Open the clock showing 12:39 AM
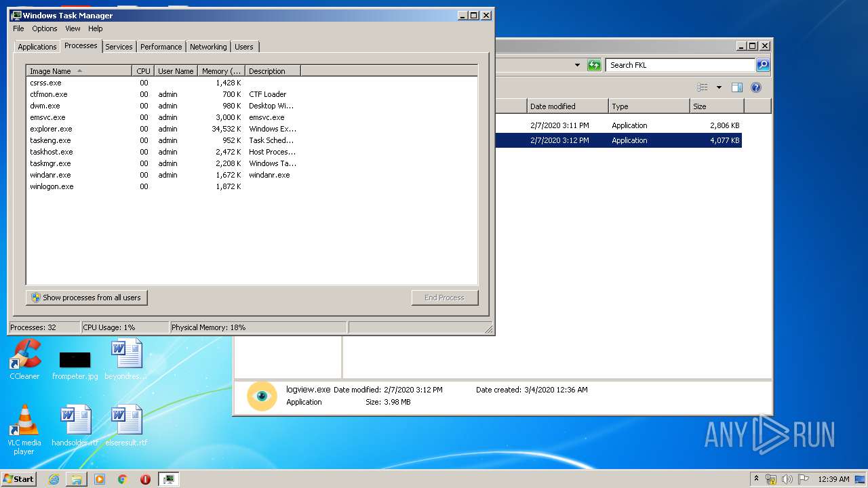This screenshot has width=868, height=488. (833, 479)
